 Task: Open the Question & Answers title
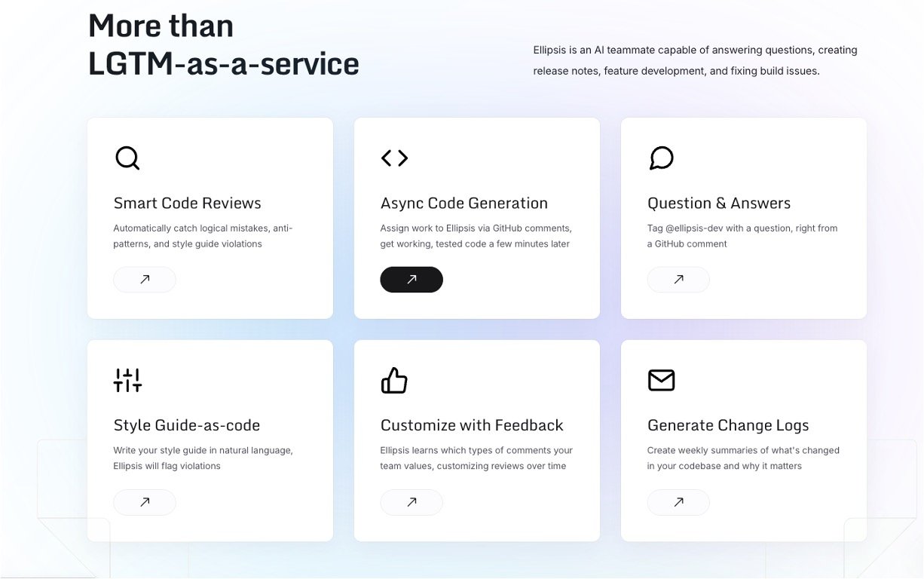point(719,204)
